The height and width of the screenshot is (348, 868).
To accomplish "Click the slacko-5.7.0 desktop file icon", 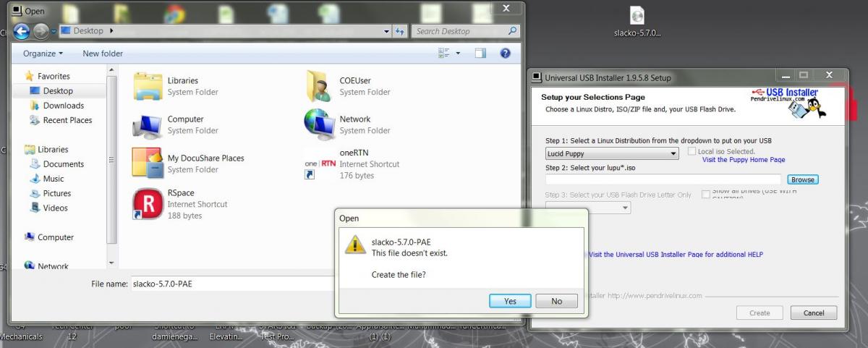I will coord(637,16).
